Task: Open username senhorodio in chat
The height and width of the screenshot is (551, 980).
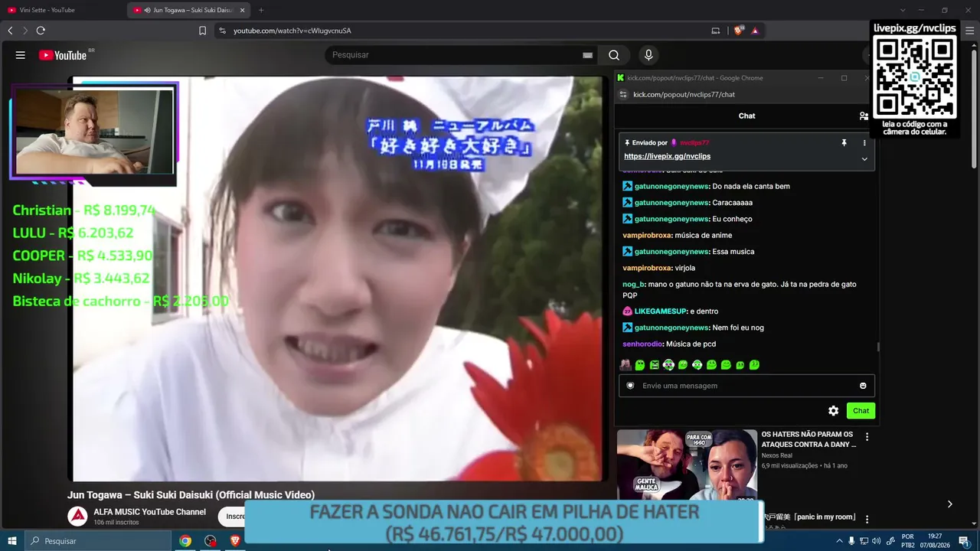Action: 642,344
